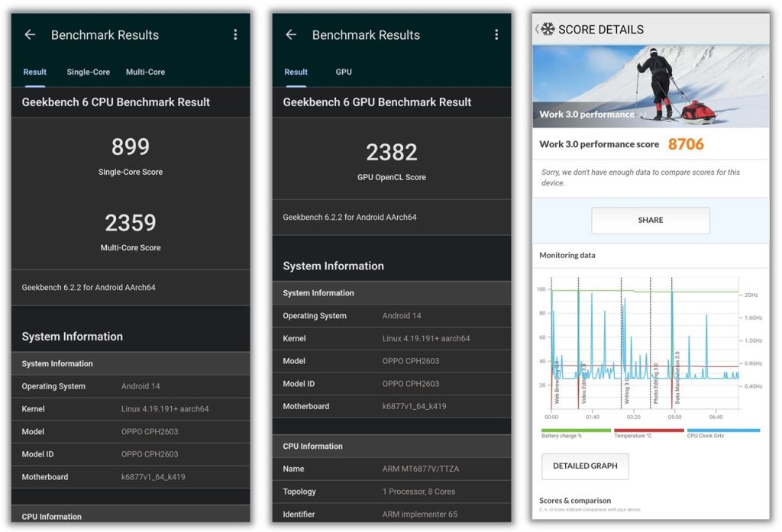Tap the 8706 performance score

click(686, 144)
